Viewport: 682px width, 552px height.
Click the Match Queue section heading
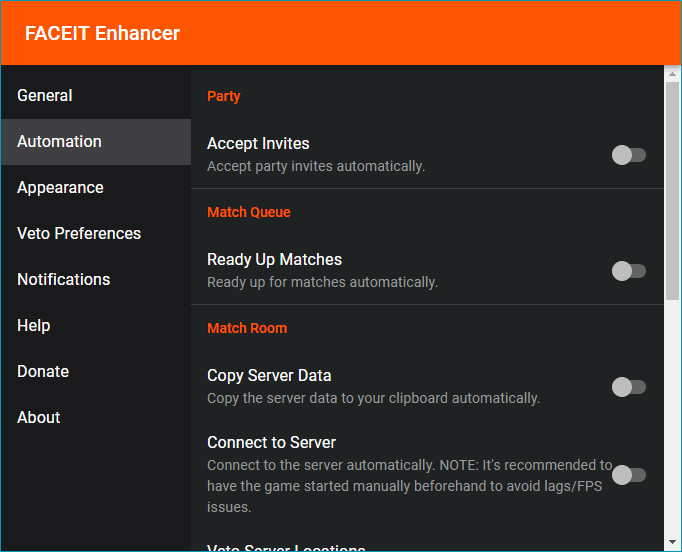(x=249, y=212)
